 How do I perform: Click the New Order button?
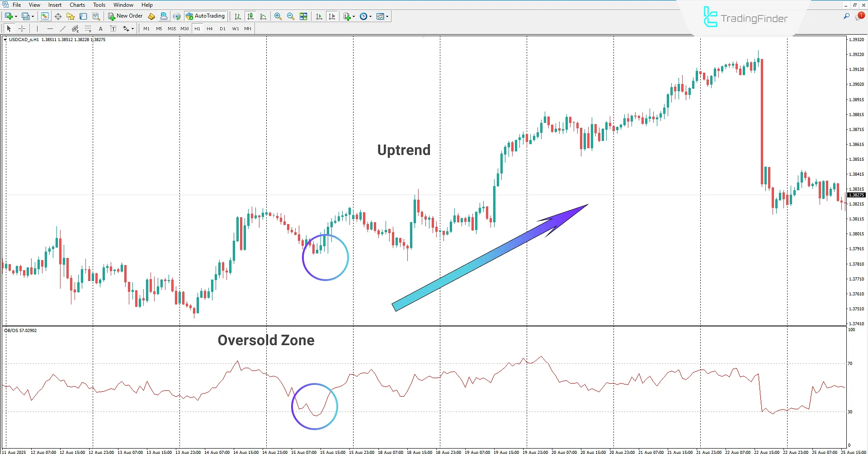tap(125, 16)
